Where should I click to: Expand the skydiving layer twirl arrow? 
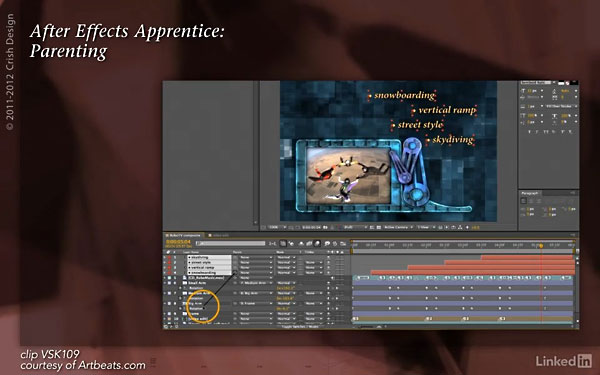tap(165, 258)
